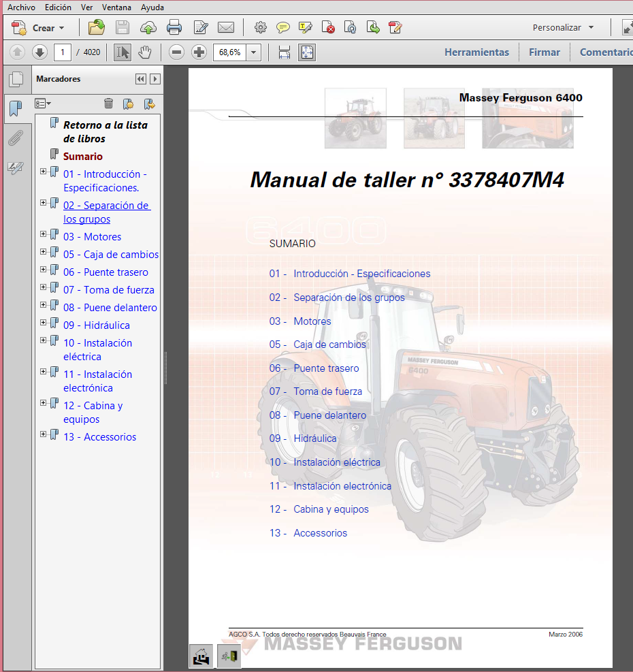
Task: Click the home button at page bottom
Action: tap(201, 656)
